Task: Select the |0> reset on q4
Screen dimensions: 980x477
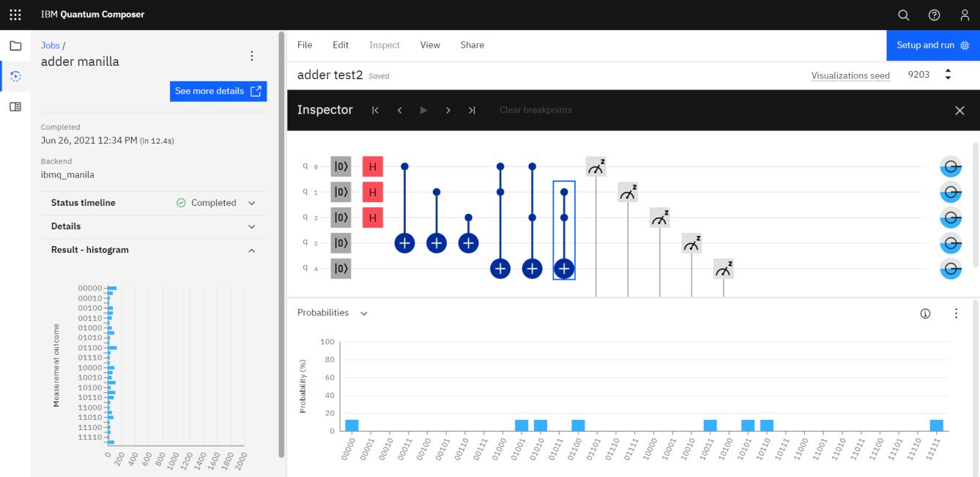Action: pos(341,269)
